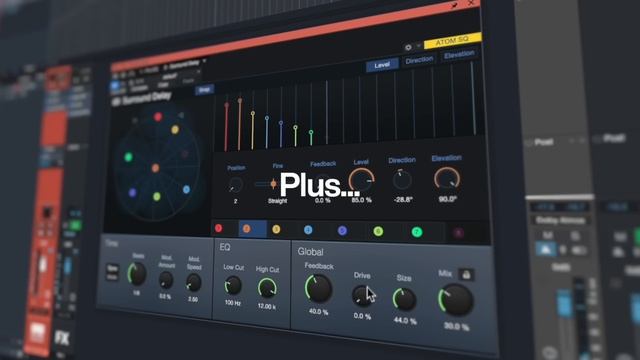Click the Position knob
Image resolution: width=640 pixels, height=360 pixels.
pyautogui.click(x=236, y=185)
